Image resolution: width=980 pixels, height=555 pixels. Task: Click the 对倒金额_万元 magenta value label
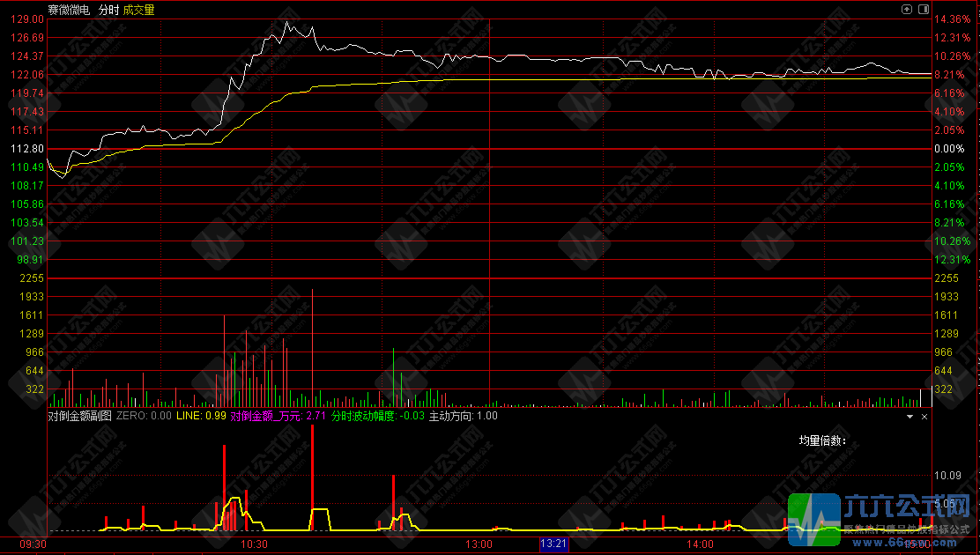coord(278,416)
